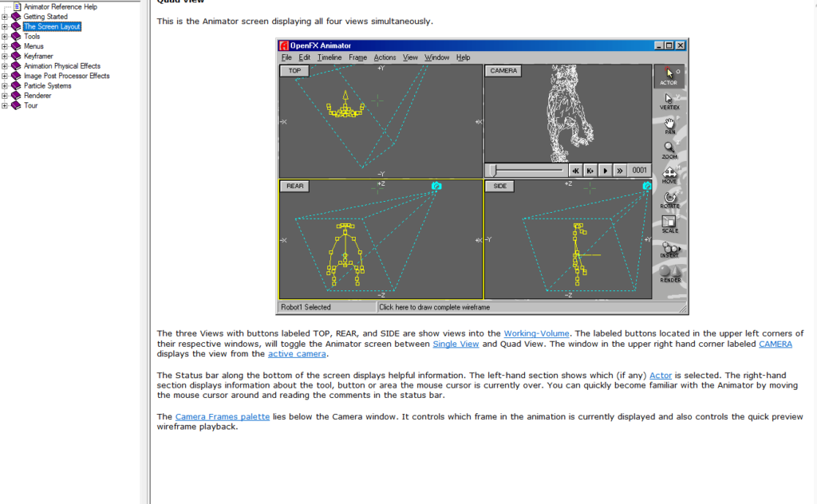Image resolution: width=817 pixels, height=504 pixels.
Task: Activate the Rotate tool icon
Action: pyautogui.click(x=669, y=199)
